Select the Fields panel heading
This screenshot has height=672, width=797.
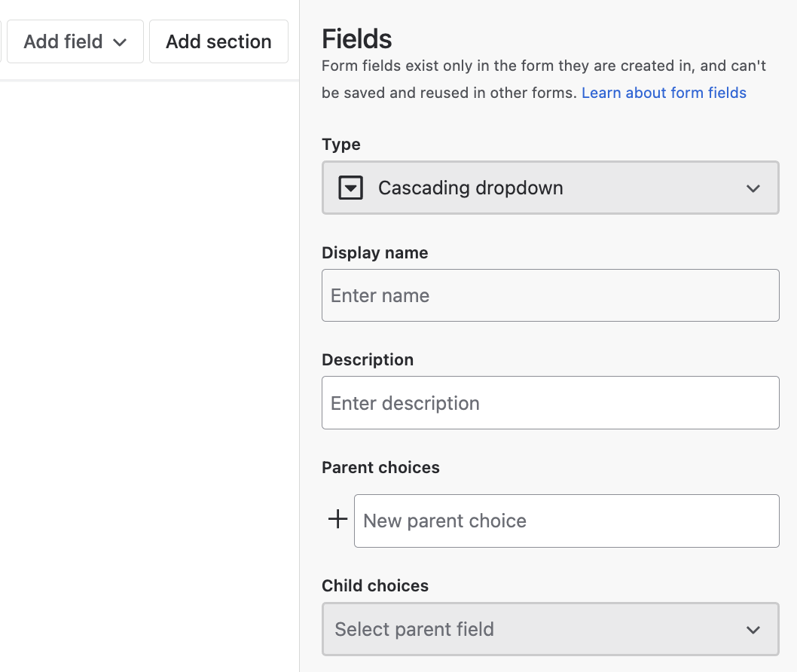coord(356,38)
